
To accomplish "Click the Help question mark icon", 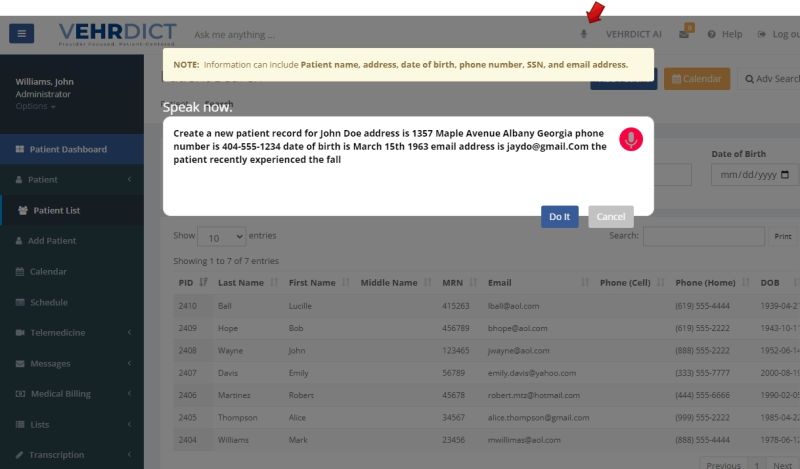I will pos(711,34).
